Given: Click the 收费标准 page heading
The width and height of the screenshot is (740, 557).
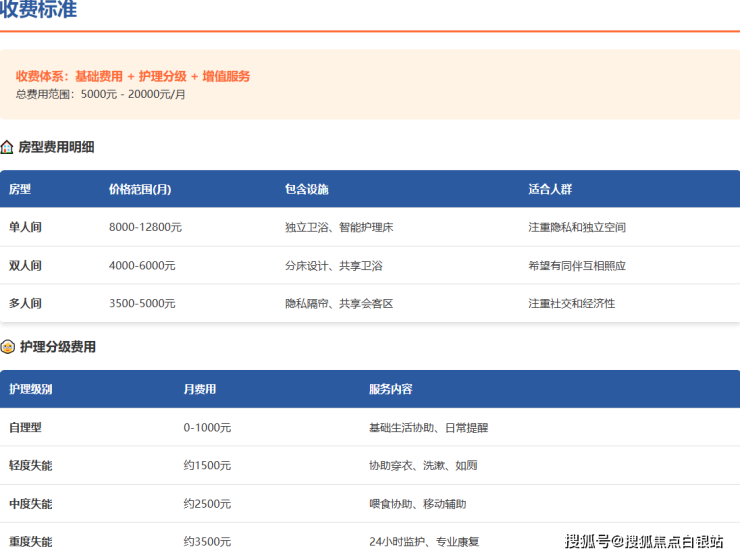Looking at the screenshot, I should [38, 11].
